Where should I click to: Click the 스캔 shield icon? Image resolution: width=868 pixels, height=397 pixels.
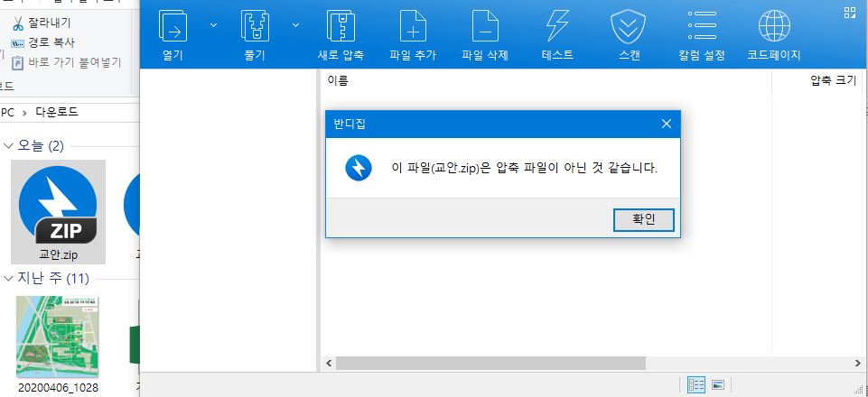pyautogui.click(x=629, y=26)
